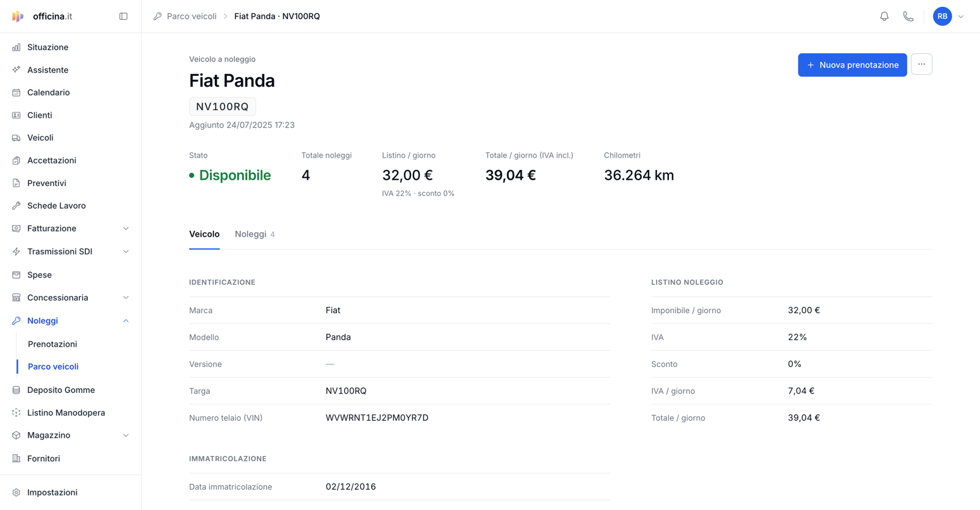
Task: Go to Situazione in sidebar
Action: (x=47, y=47)
